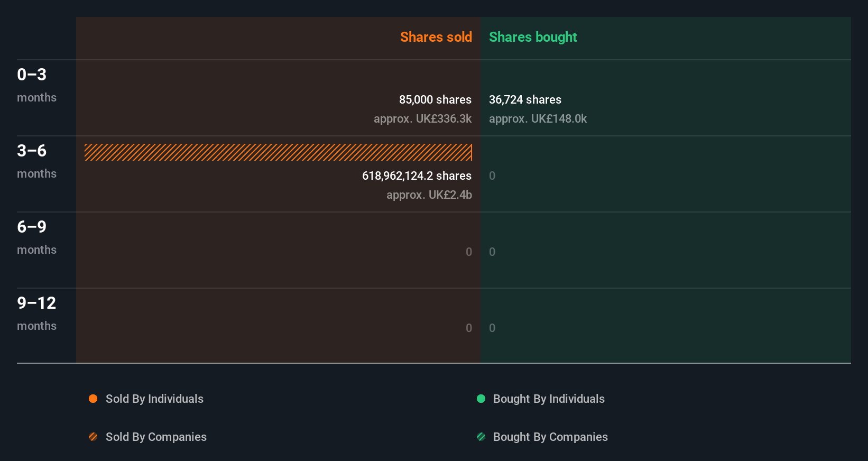
Task: Toggle the Bought By Individuals legend label
Action: pyautogui.click(x=549, y=399)
